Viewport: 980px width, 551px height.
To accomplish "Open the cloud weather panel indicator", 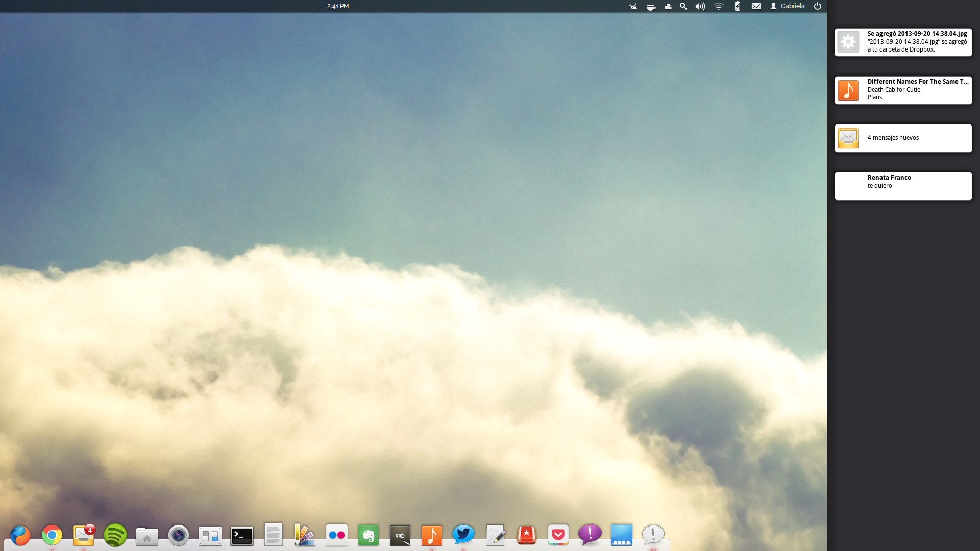I will click(668, 6).
